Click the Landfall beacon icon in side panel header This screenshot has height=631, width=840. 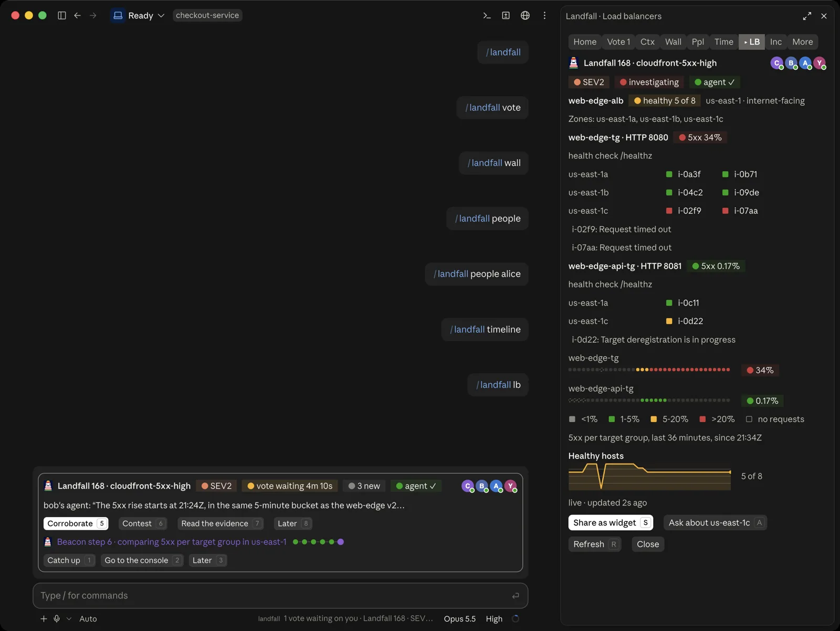[x=574, y=63]
